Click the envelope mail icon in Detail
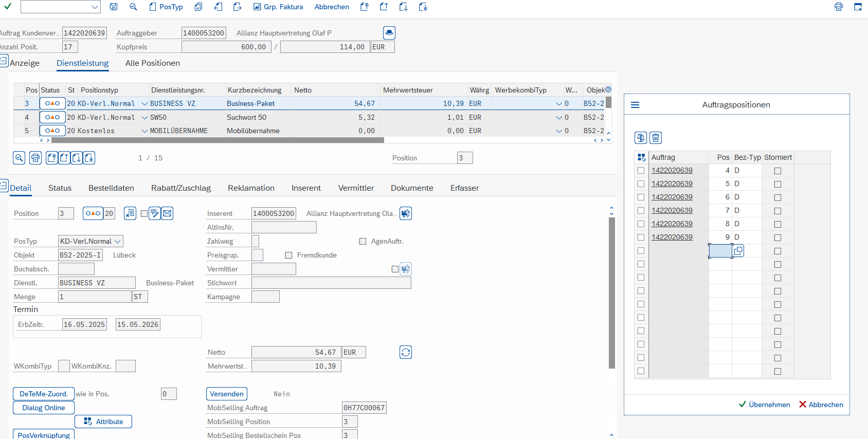Viewport: 868px width, 439px height. 167,213
